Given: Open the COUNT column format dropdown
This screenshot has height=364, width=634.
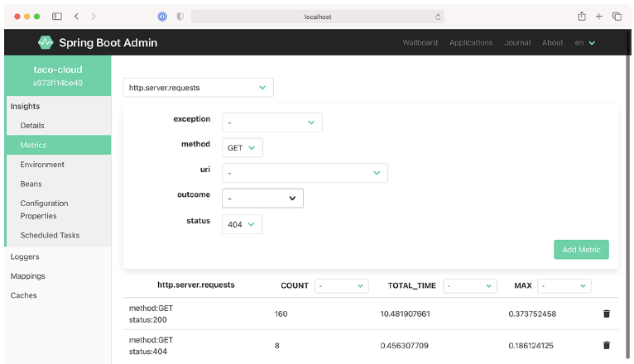Looking at the screenshot, I should [x=340, y=285].
